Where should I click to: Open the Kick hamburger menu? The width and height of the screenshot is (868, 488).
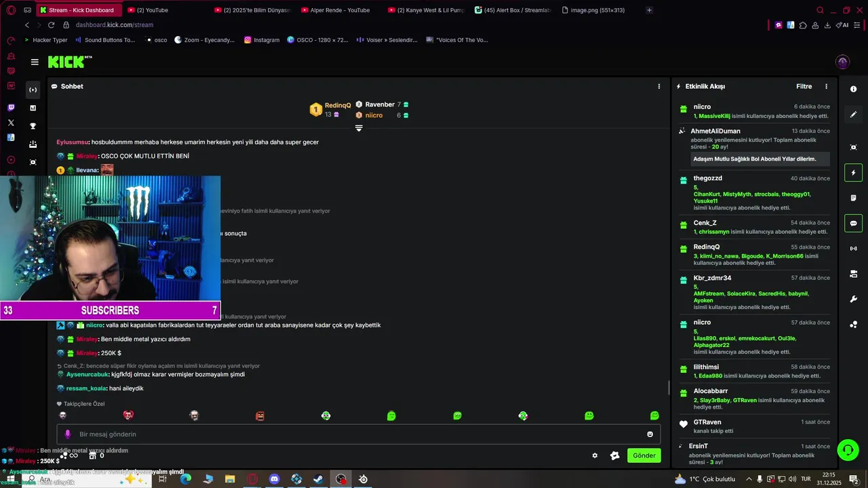35,62
